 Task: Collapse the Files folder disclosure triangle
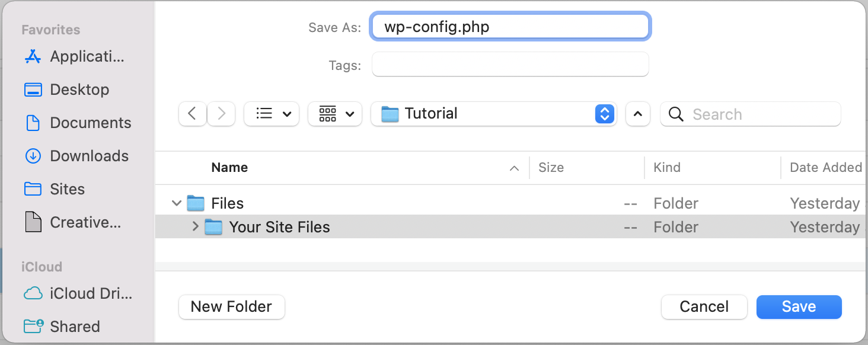(176, 203)
